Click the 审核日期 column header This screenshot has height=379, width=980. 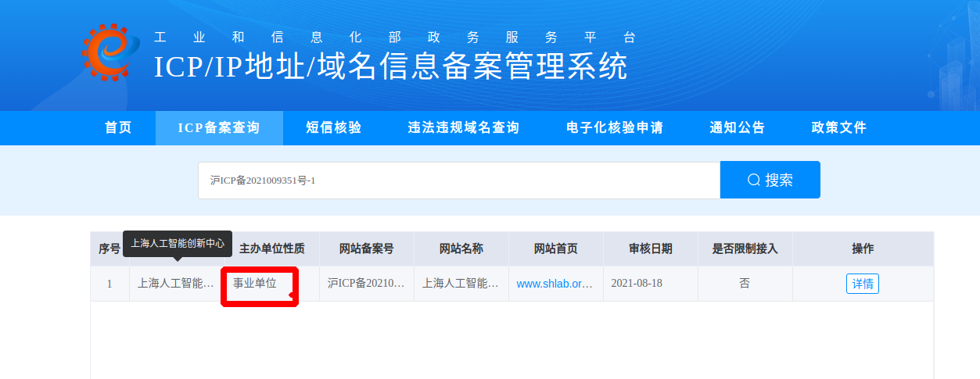[x=651, y=248]
